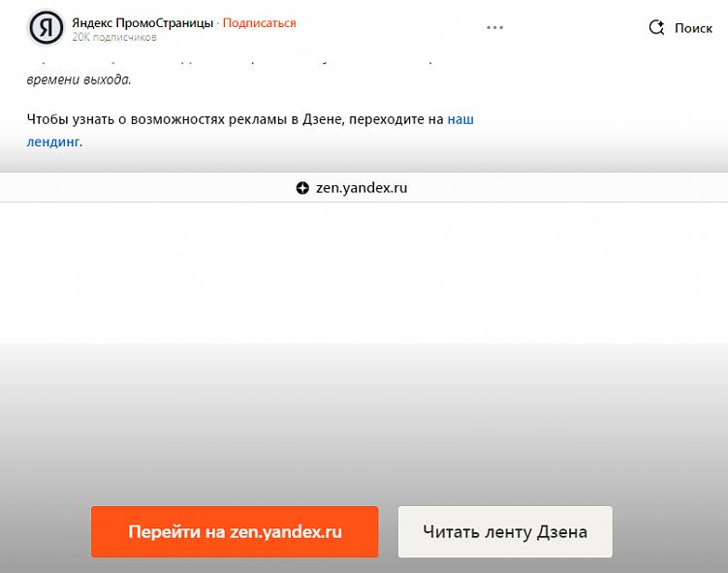
Task: Open the three-dot more options menu
Action: click(x=494, y=28)
